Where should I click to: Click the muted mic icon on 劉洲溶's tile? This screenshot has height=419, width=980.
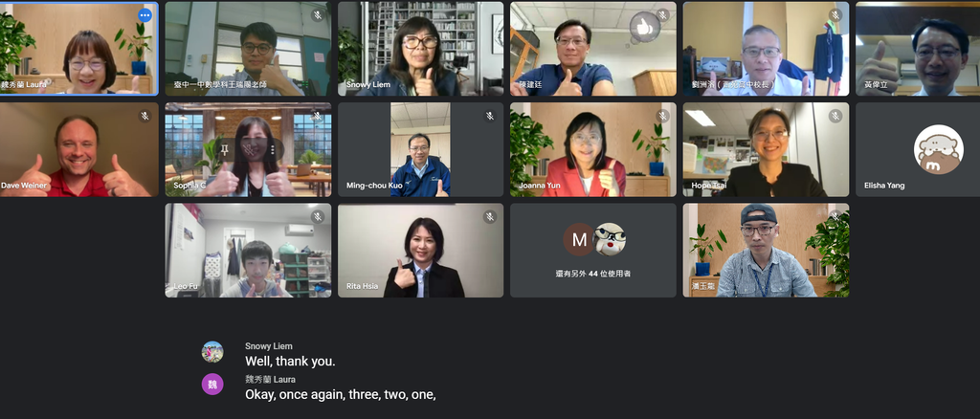pos(835,15)
